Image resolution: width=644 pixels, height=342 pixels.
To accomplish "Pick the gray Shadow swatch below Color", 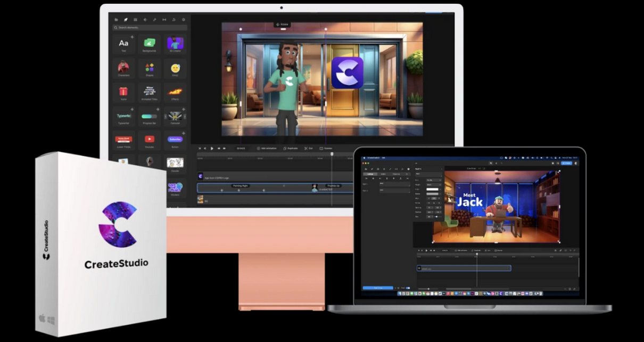I will (433, 193).
